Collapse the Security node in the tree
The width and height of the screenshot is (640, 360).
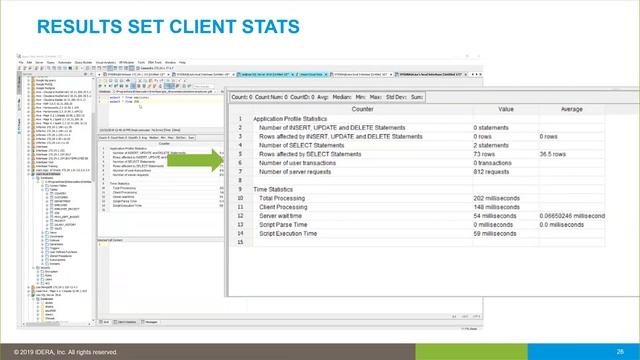(x=33, y=268)
